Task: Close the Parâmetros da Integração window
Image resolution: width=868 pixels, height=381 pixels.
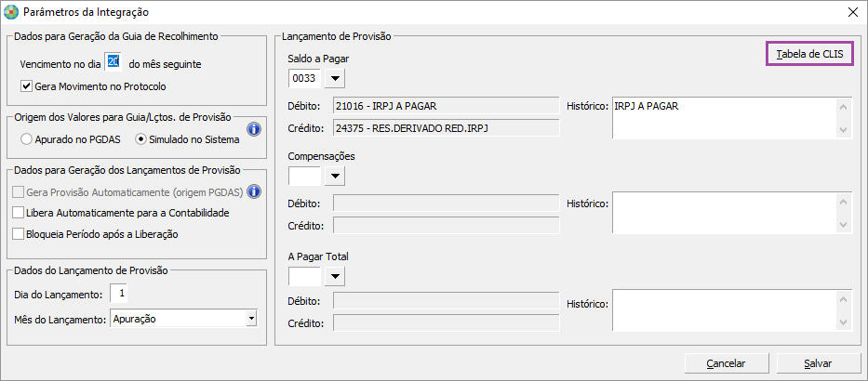Action: coord(853,13)
